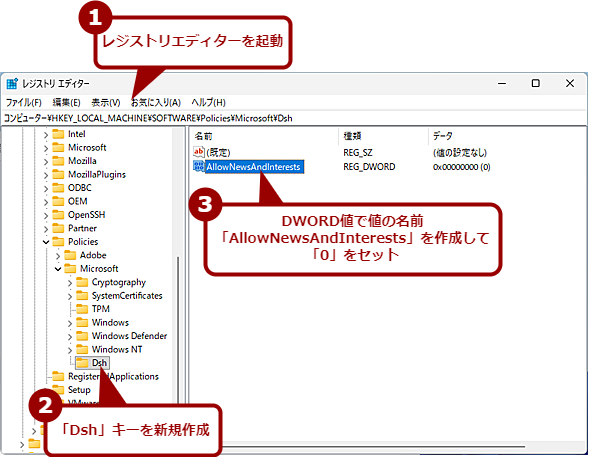Image resolution: width=589 pixels, height=457 pixels.
Task: Select the Setup folder icon
Action: click(58, 390)
